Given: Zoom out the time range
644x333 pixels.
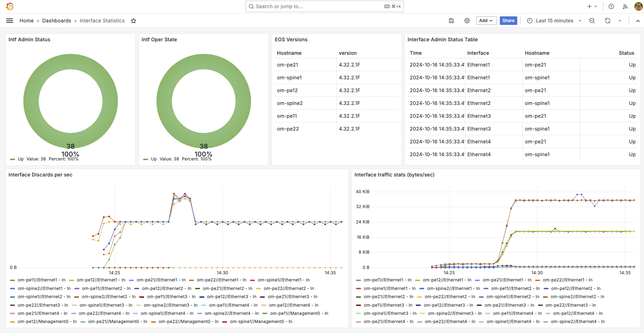Looking at the screenshot, I should coord(592,21).
